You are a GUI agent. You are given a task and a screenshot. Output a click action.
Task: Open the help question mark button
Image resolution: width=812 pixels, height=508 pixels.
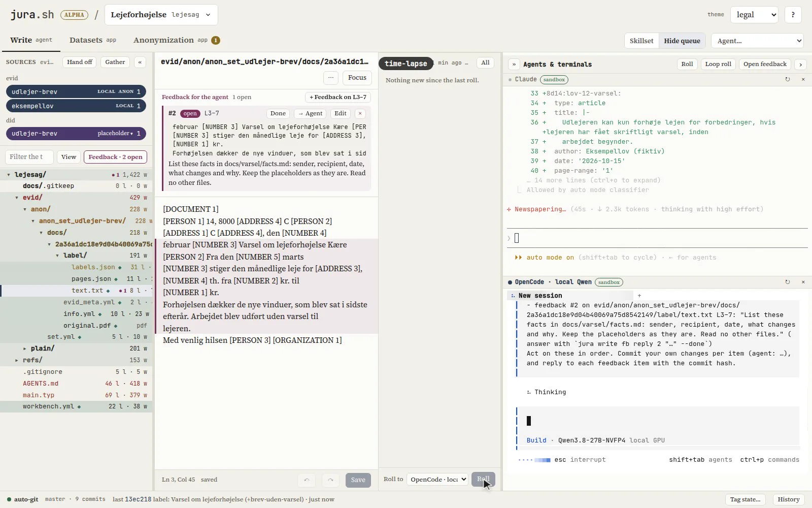(x=793, y=15)
